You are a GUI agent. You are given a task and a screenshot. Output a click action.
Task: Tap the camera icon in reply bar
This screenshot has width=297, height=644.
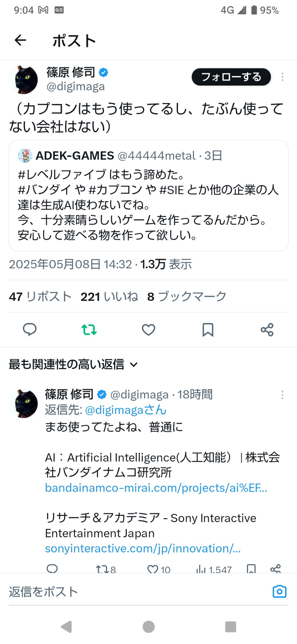(x=279, y=591)
